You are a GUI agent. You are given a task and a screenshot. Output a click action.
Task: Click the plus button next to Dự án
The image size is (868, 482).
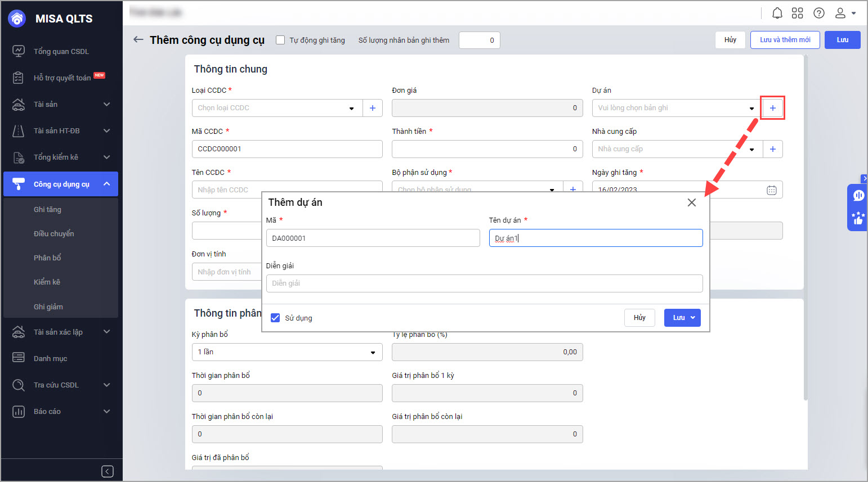tap(772, 108)
